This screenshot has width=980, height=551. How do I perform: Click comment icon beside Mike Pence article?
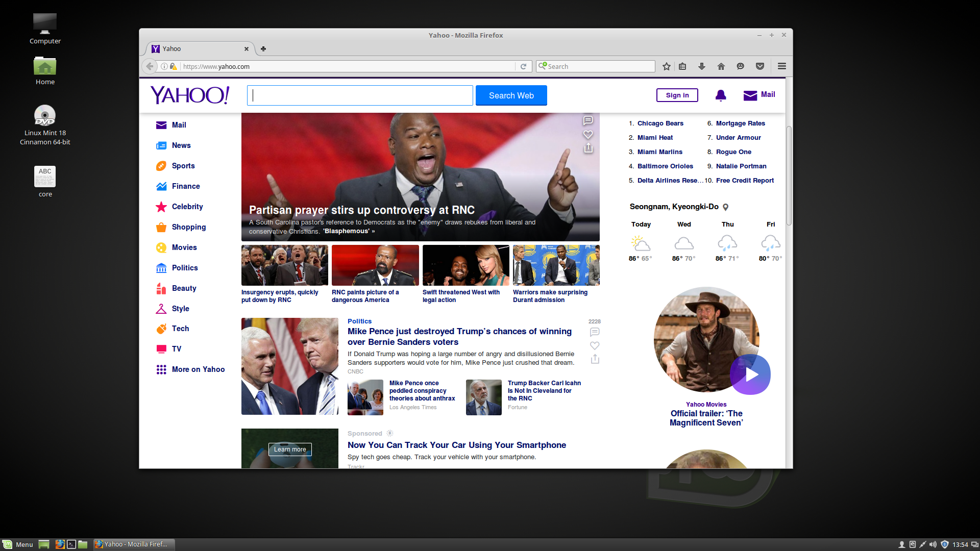[595, 332]
